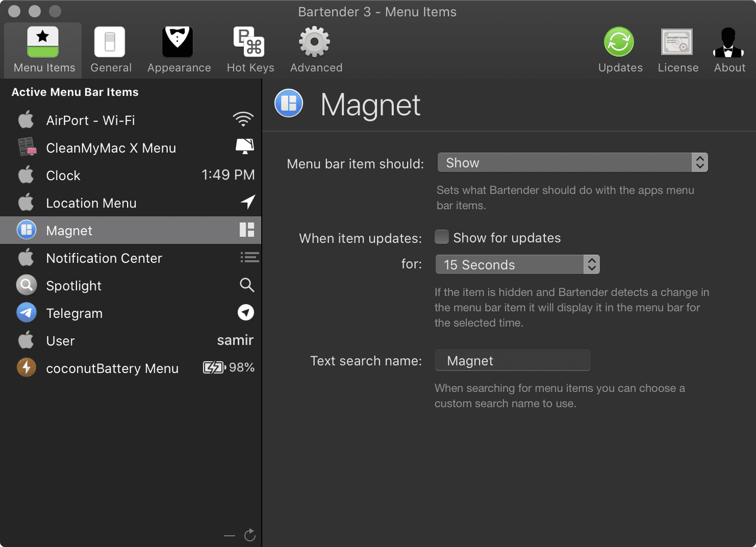Click the Text search name field
This screenshot has height=547, width=756.
coord(512,361)
